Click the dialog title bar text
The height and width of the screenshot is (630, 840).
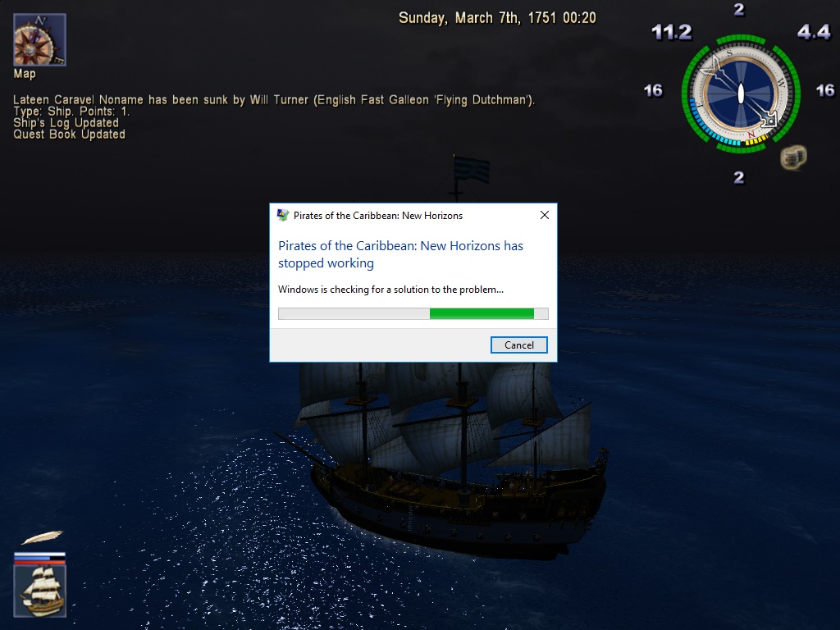click(377, 216)
